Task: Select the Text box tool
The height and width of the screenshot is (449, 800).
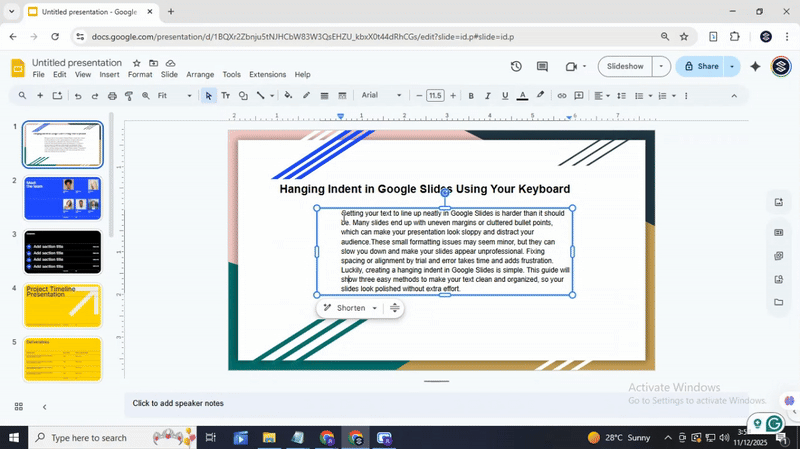Action: [x=225, y=96]
